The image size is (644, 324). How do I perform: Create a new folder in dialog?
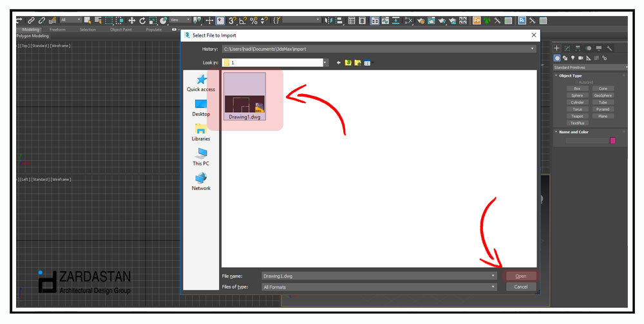(x=357, y=62)
